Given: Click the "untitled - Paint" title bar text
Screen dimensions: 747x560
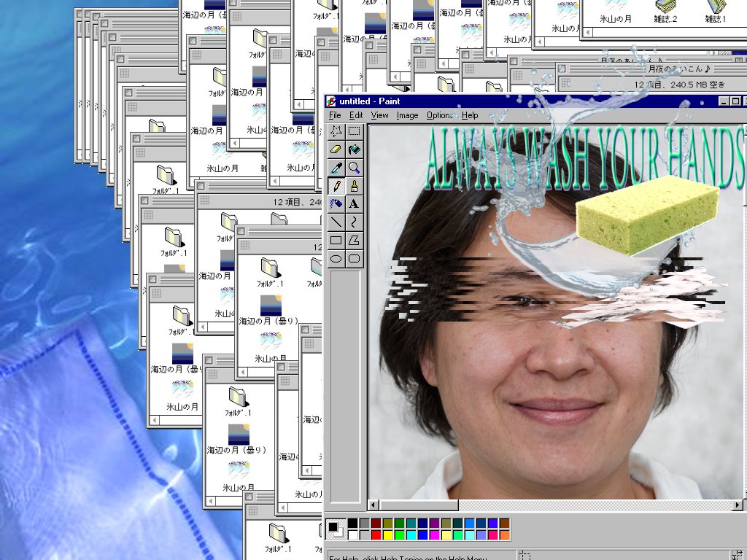Looking at the screenshot, I should [369, 101].
